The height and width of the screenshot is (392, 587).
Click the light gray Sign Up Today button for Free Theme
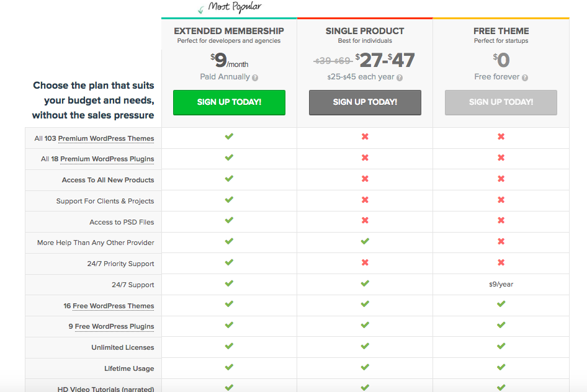501,102
